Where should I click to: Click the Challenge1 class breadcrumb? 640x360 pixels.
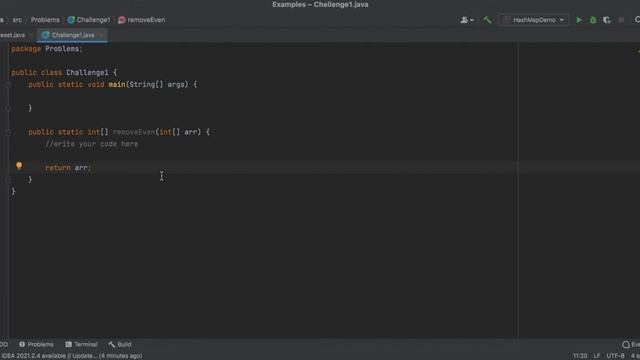89,20
